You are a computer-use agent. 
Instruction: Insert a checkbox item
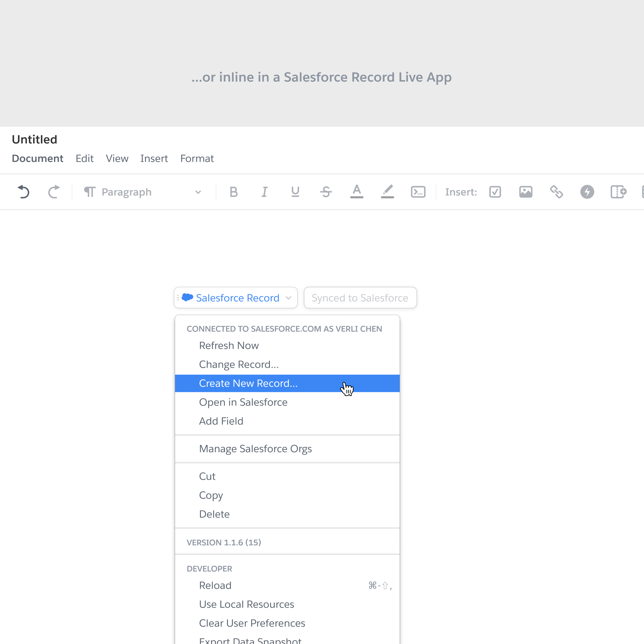coord(495,192)
